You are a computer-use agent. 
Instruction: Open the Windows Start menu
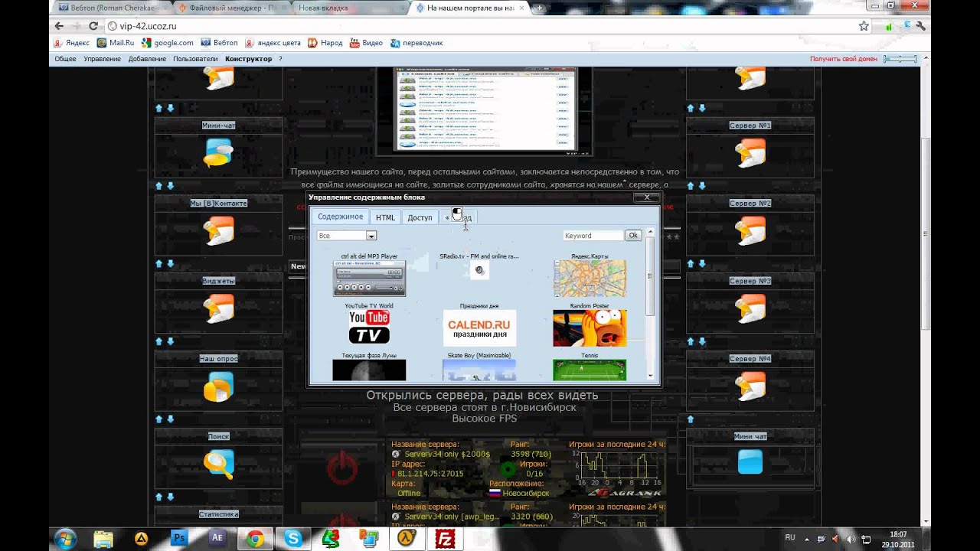(x=65, y=539)
